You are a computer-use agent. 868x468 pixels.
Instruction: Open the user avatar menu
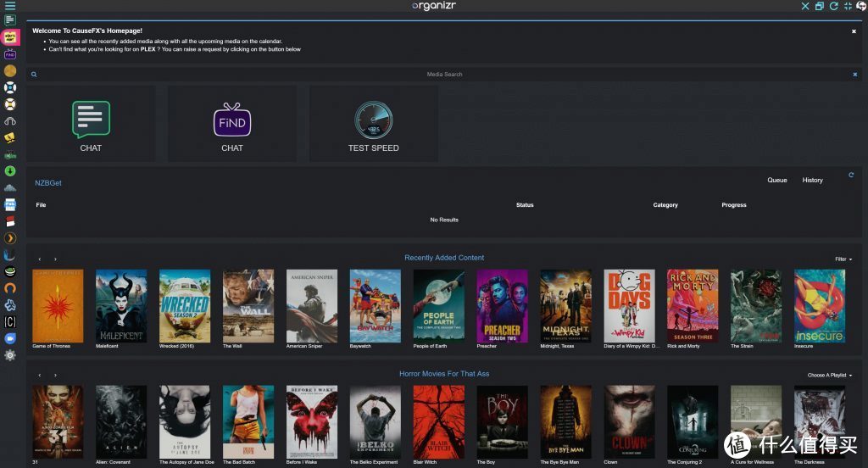click(x=861, y=7)
